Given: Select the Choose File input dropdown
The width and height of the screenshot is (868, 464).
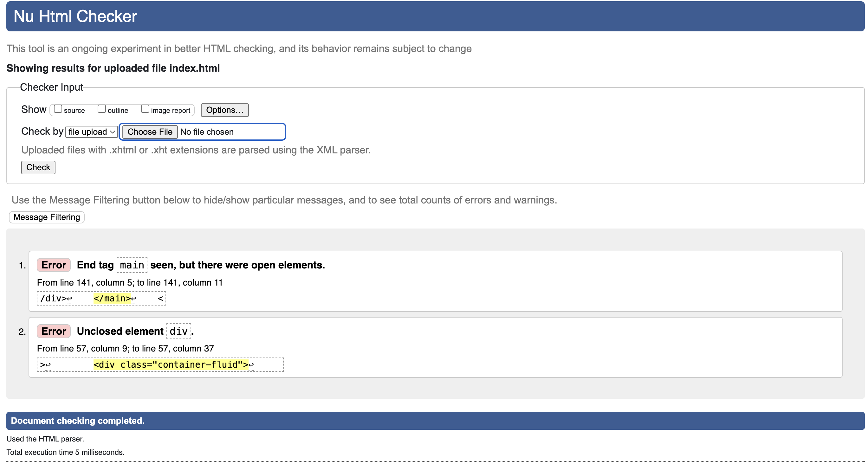Looking at the screenshot, I should point(150,132).
